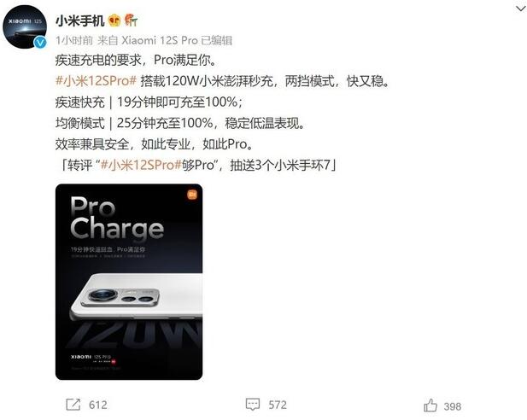
Task: Expand the post options chevron menu
Action: click(521, 9)
